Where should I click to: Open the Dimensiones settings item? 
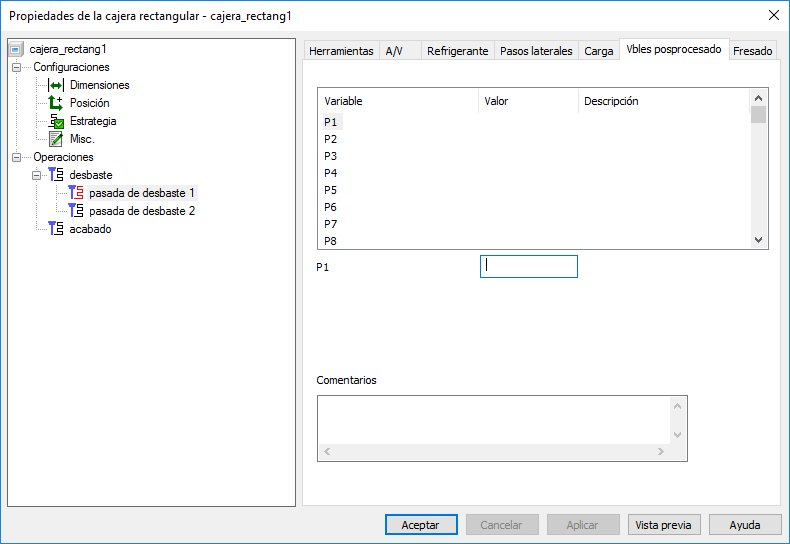click(x=100, y=85)
